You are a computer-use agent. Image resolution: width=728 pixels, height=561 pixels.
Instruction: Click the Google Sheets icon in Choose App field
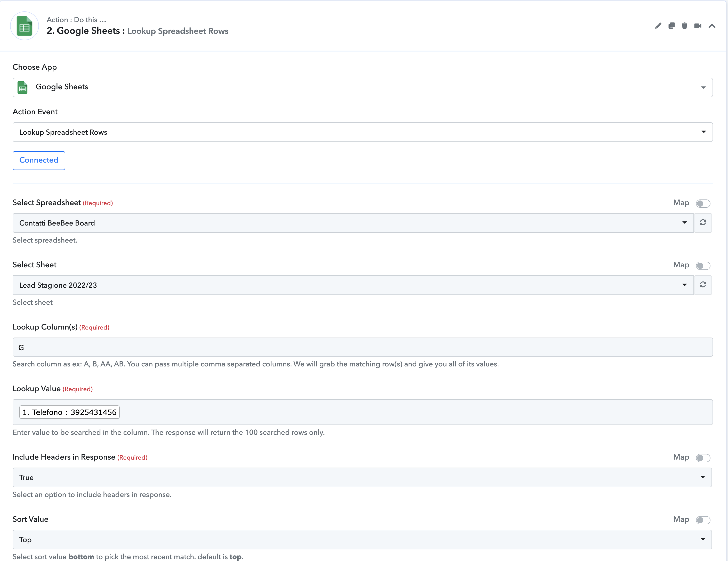coord(22,87)
